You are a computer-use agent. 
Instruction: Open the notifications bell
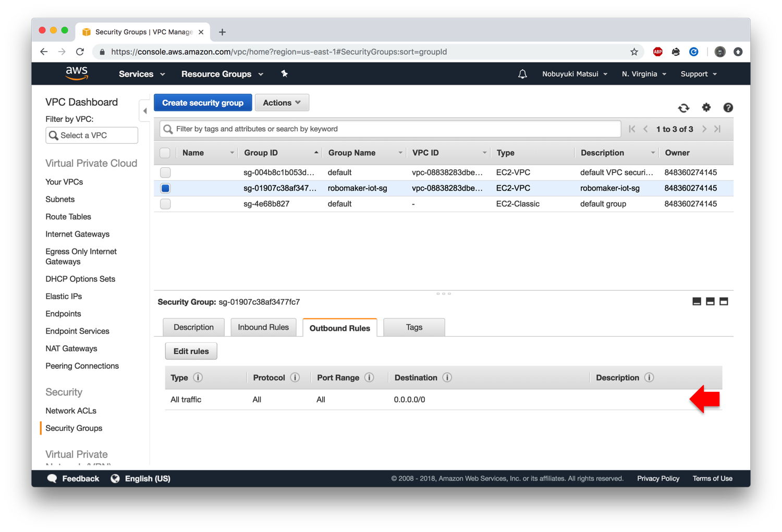(522, 74)
